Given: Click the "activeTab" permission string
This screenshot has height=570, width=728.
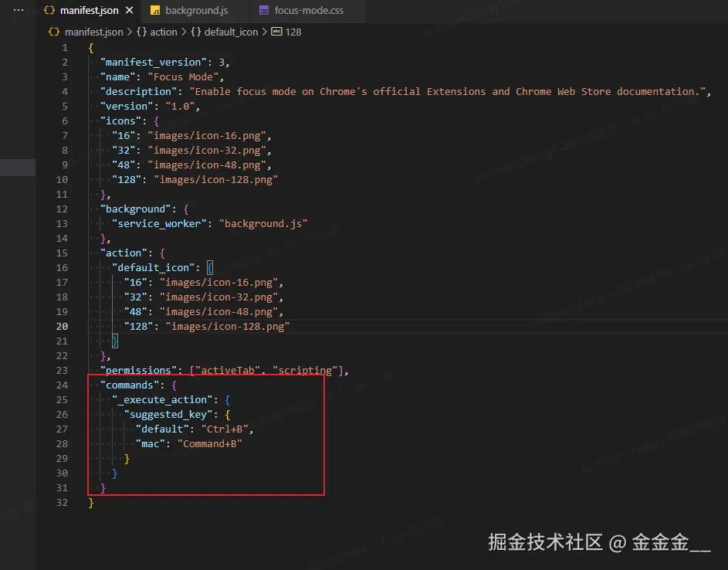Looking at the screenshot, I should tap(228, 370).
